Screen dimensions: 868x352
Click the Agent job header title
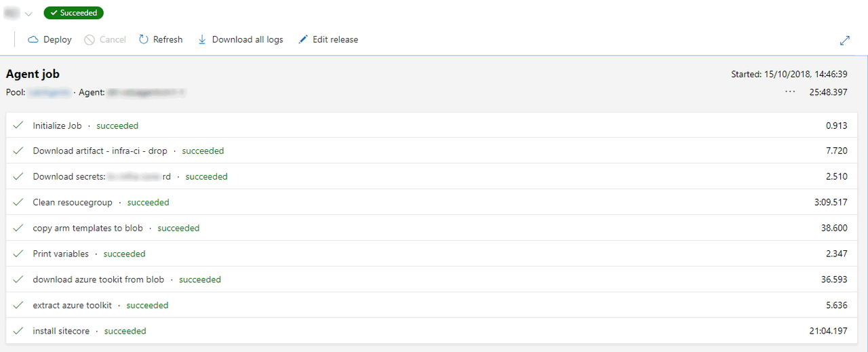[33, 75]
